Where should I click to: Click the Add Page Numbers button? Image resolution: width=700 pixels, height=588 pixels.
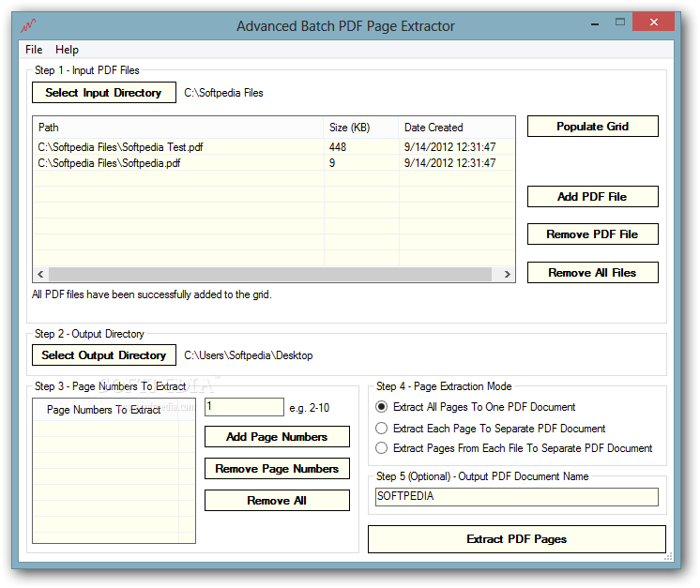277,437
